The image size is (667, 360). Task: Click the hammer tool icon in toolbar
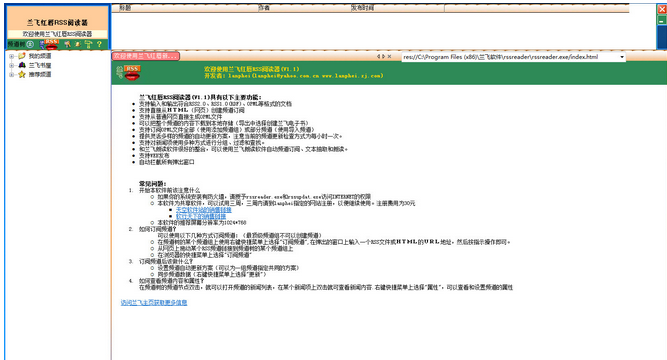pyautogui.click(x=88, y=44)
